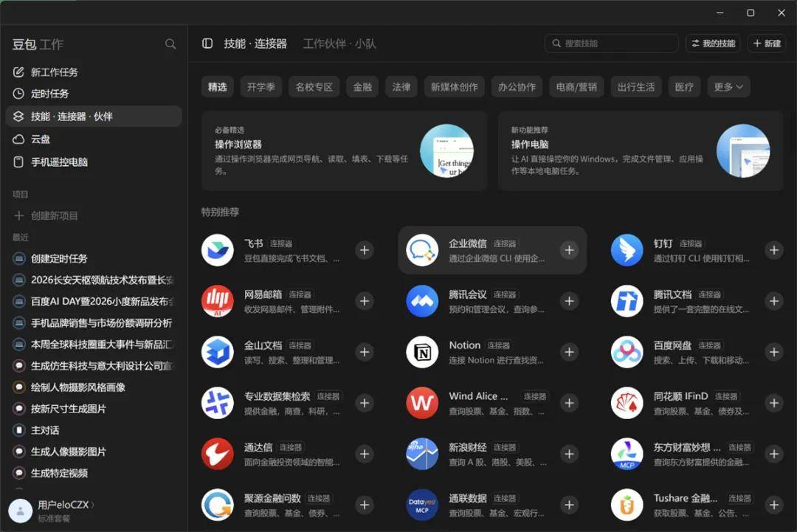Click the 钉钉 app logo icon
The height and width of the screenshot is (532, 797).
point(627,250)
